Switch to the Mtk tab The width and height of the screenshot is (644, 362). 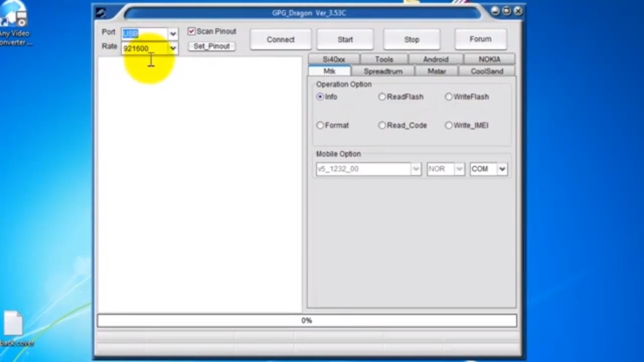point(329,71)
